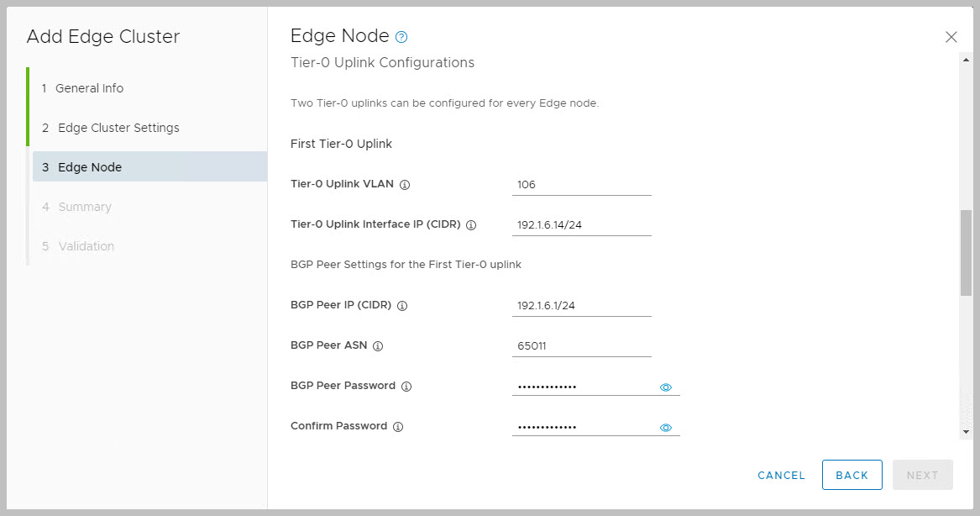
Task: Go to General Info step
Action: tap(89, 88)
